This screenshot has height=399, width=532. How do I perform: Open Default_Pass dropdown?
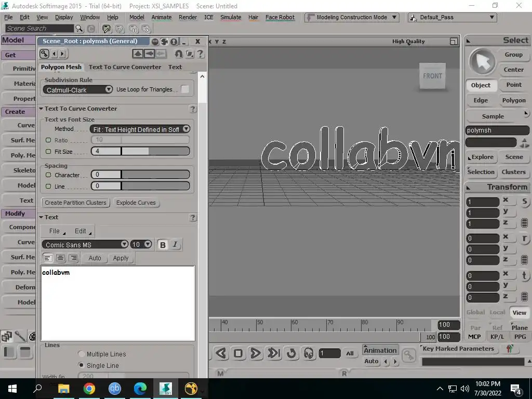click(x=453, y=17)
